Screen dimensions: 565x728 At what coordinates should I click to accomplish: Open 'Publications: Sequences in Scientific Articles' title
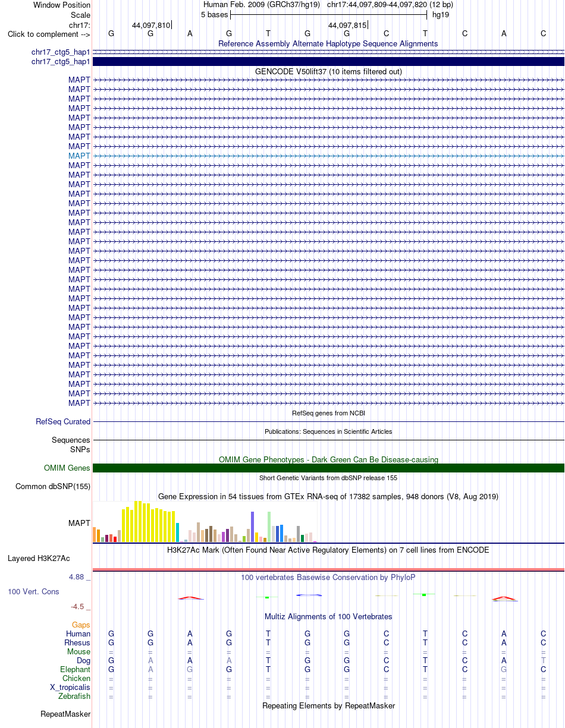(x=328, y=431)
